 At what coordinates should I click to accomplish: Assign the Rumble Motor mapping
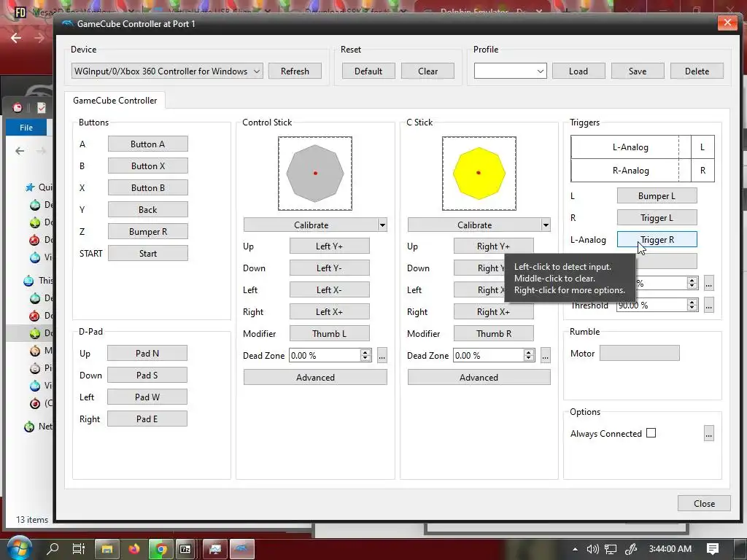(639, 354)
